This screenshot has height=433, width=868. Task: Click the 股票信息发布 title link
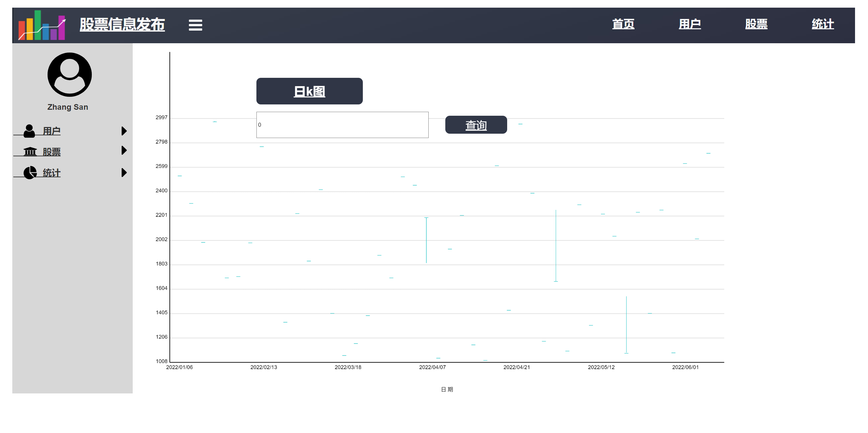coord(122,25)
